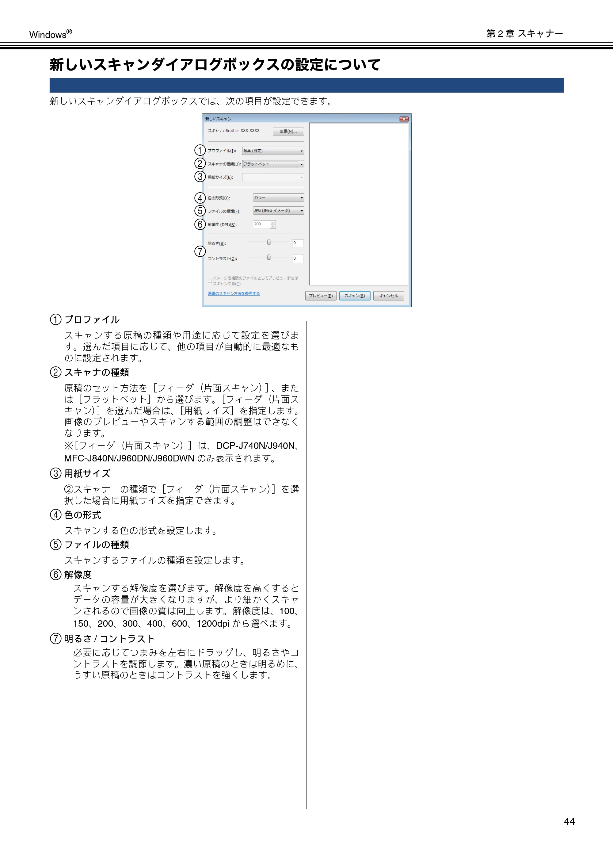Image resolution: width=613 pixels, height=868 pixels.
Task: Click the コントラスト contrast slider thumb
Action: click(269, 257)
